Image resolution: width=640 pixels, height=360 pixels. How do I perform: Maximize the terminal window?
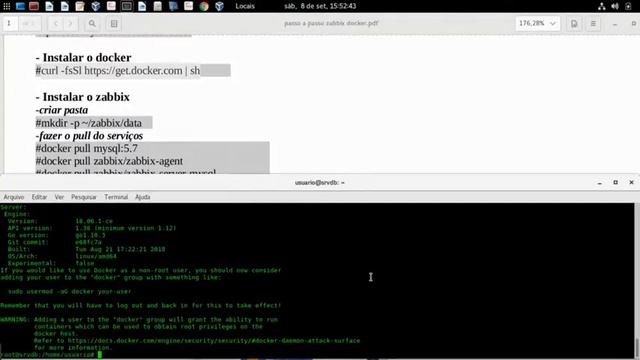[616, 182]
